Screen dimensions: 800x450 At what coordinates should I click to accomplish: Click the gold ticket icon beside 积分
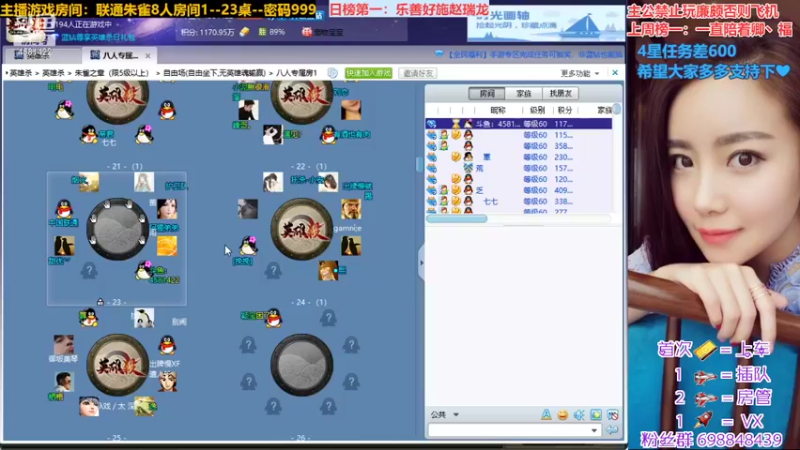(x=244, y=32)
